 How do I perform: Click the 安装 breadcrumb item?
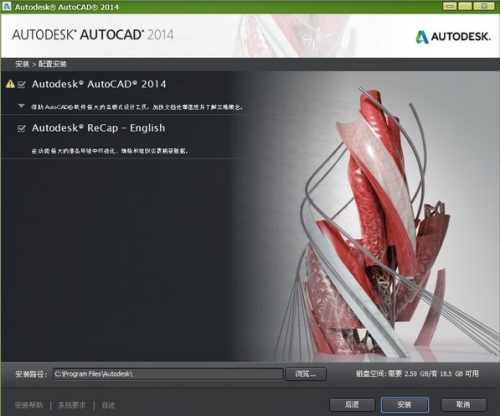click(x=22, y=64)
